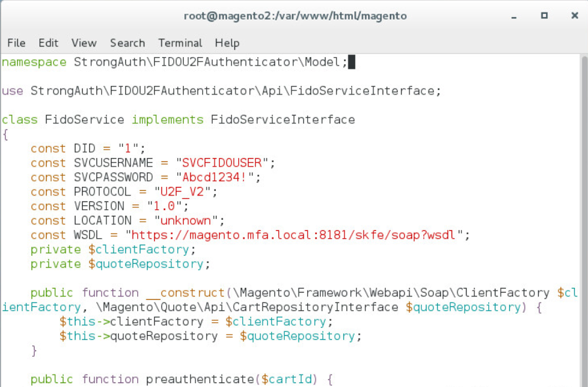Maximize the terminal window
This screenshot has height=387, width=588.
544,15
